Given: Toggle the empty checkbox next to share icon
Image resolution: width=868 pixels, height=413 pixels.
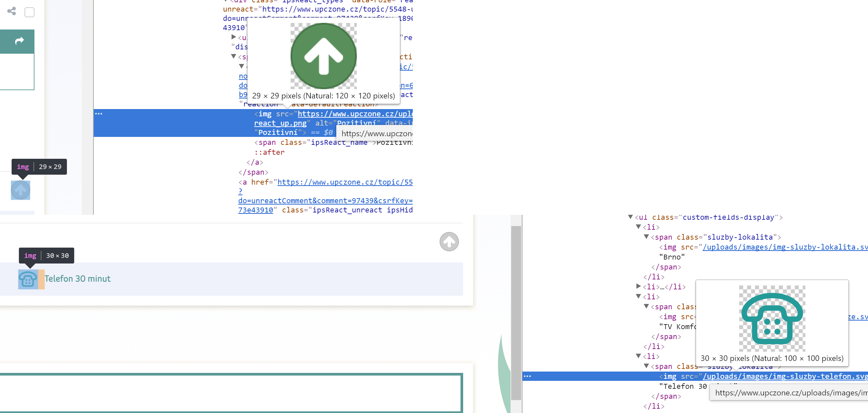Looking at the screenshot, I should [29, 12].
